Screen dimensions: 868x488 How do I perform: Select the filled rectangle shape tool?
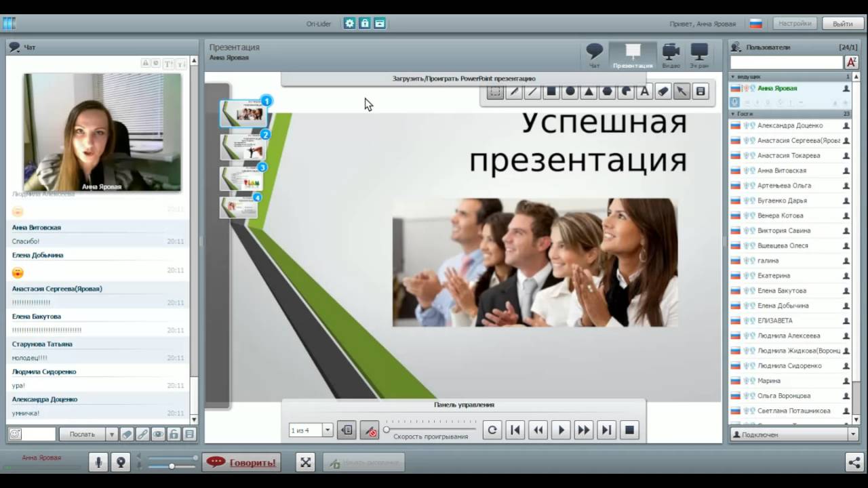(x=551, y=91)
